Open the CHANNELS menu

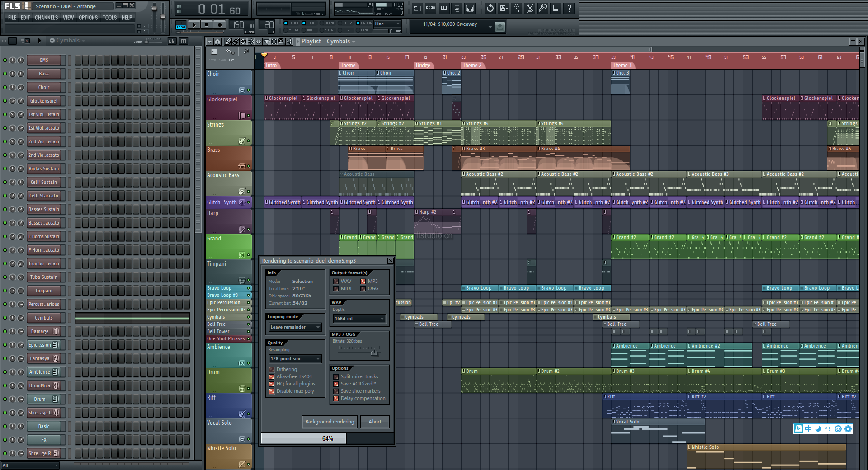[46, 18]
